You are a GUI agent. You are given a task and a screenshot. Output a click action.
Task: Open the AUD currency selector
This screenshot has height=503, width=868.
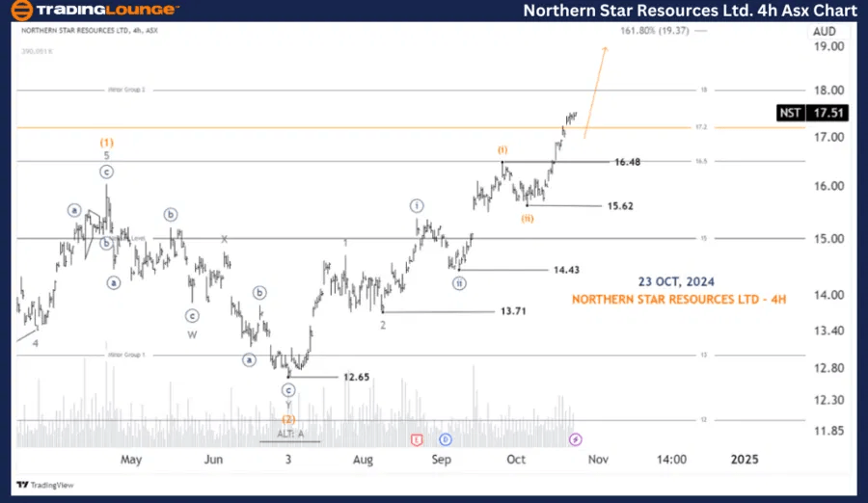coord(825,31)
